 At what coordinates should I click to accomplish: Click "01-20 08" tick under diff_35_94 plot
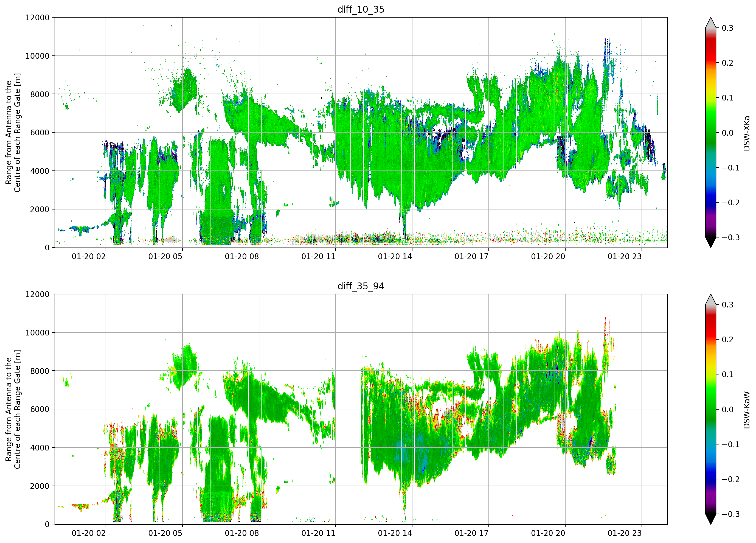pyautogui.click(x=242, y=533)
